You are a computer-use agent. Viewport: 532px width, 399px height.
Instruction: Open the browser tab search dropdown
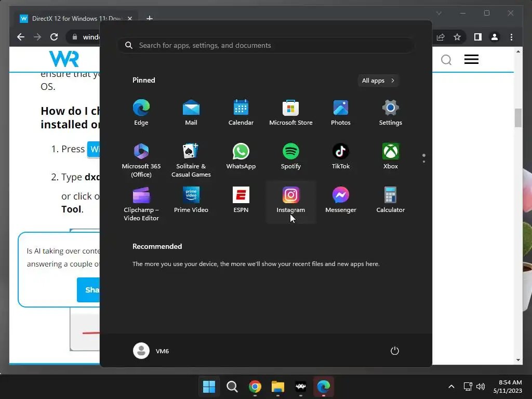(x=438, y=13)
